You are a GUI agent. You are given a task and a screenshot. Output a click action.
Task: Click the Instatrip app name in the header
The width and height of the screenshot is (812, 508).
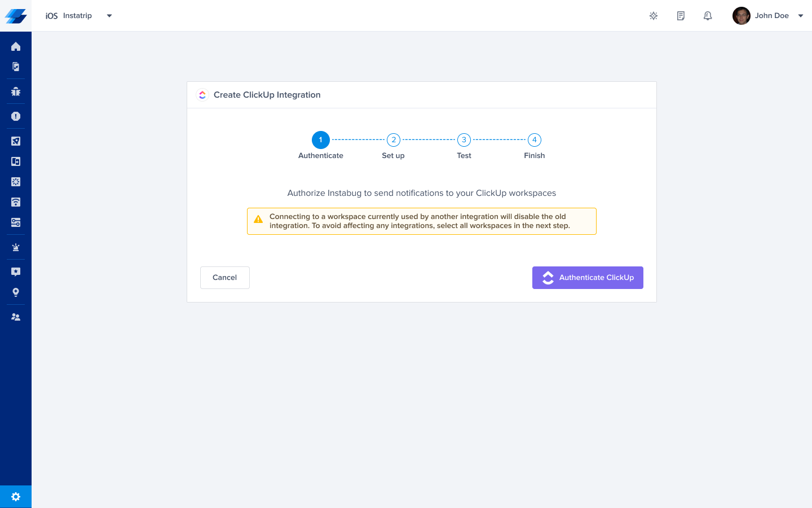77,16
